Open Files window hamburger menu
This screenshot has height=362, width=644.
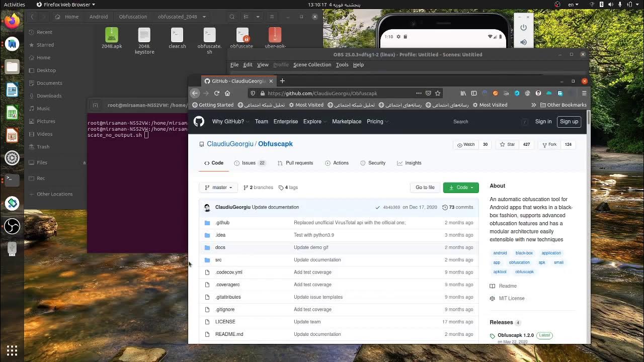(272, 17)
